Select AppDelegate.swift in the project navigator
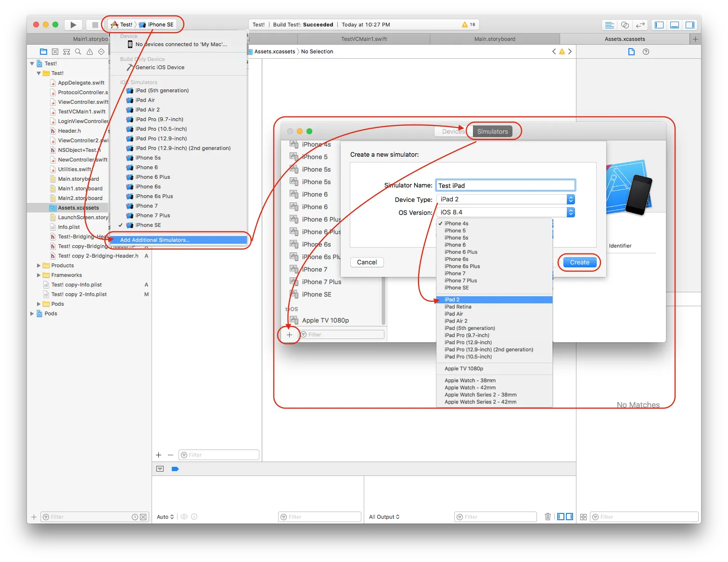This screenshot has height=562, width=728. (x=81, y=83)
